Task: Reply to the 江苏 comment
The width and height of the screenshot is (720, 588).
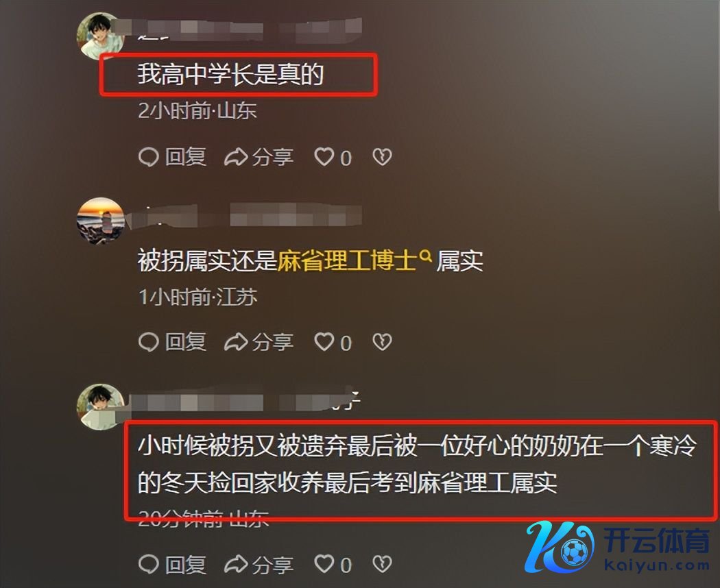Action: [172, 342]
